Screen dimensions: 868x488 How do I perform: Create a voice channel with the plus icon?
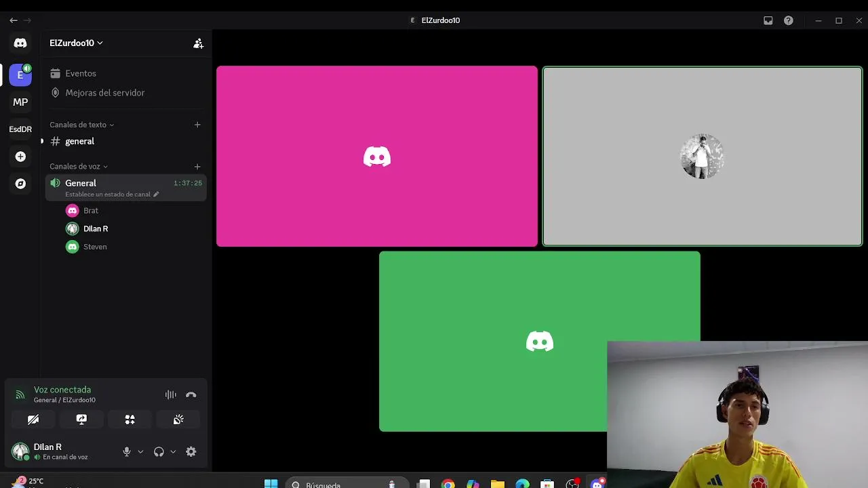pos(197,167)
